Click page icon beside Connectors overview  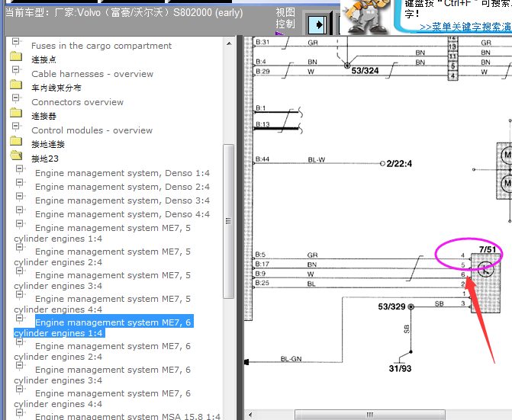click(17, 98)
